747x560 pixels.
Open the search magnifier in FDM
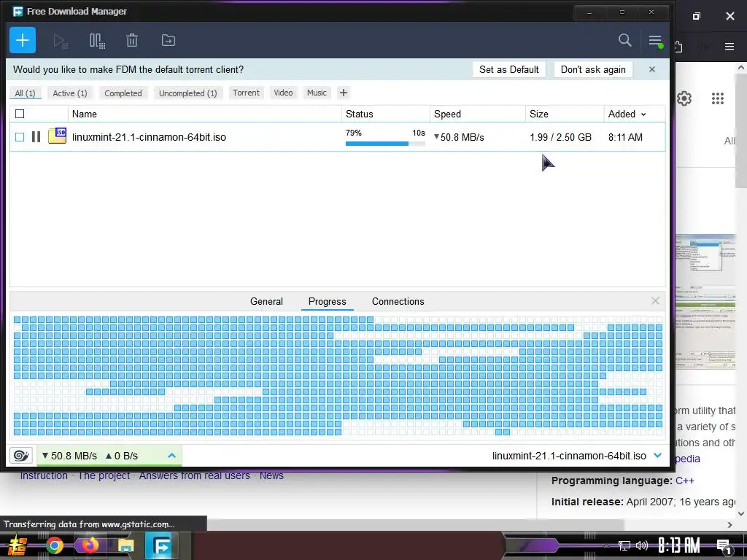pos(624,41)
